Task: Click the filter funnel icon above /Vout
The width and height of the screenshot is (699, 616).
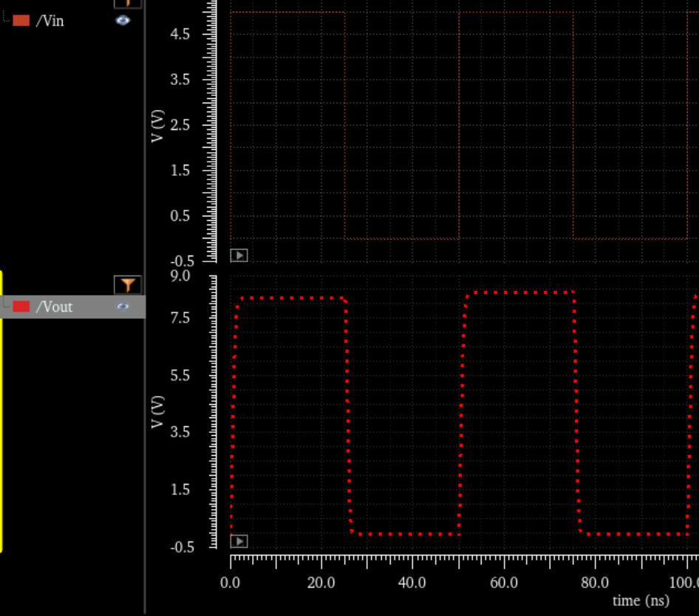Action: [x=127, y=283]
